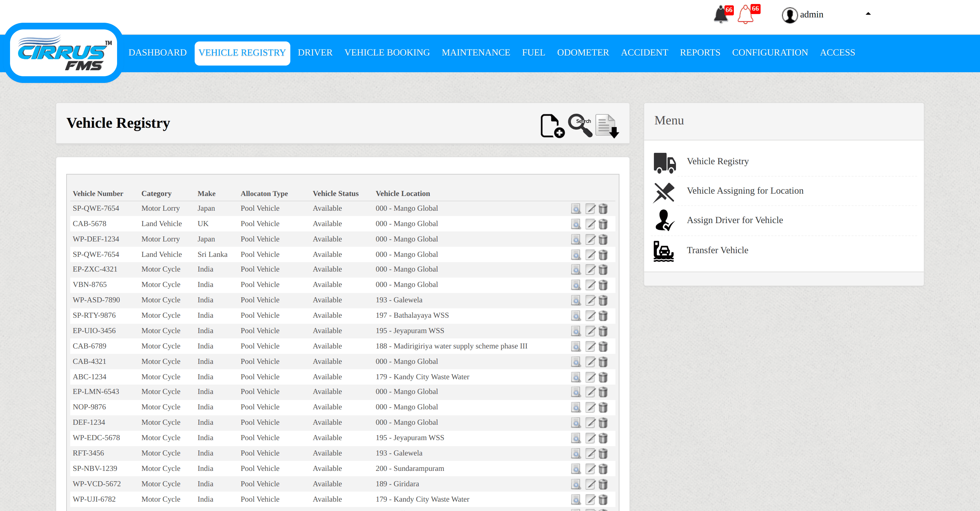Delete the WP-UJI-6782 vehicle
This screenshot has width=980, height=511.
(603, 500)
